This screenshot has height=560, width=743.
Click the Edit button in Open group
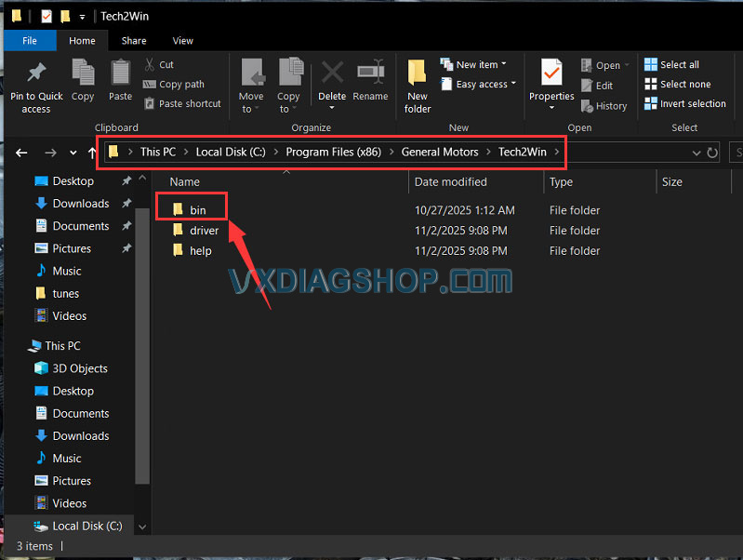coord(597,86)
